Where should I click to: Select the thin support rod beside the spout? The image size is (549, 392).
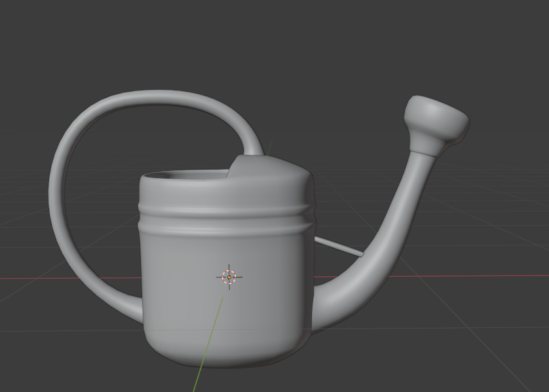click(x=338, y=247)
